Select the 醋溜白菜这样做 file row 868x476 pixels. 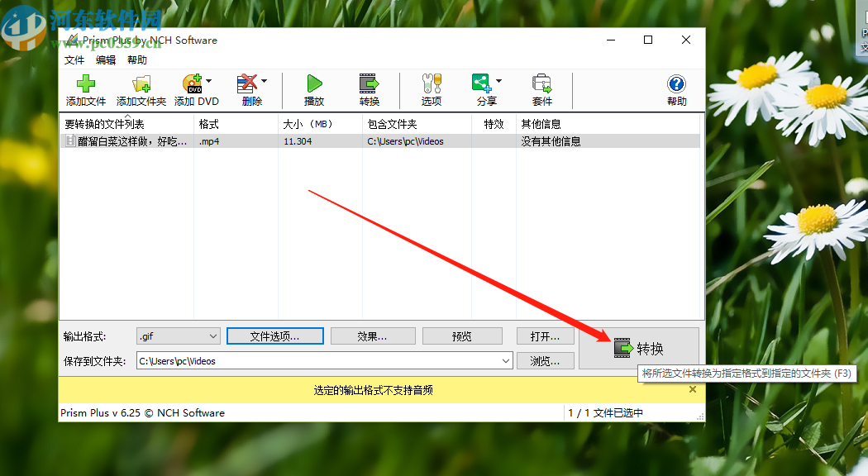click(x=379, y=141)
